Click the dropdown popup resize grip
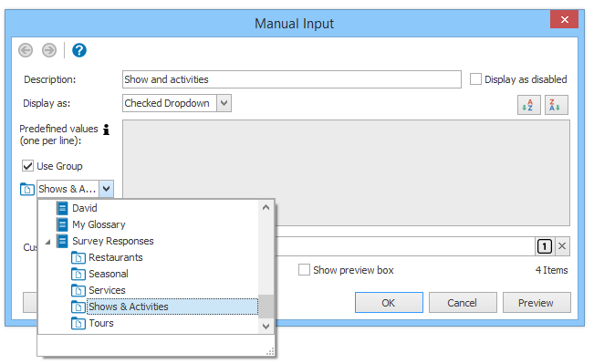The image size is (594, 364). 270,352
